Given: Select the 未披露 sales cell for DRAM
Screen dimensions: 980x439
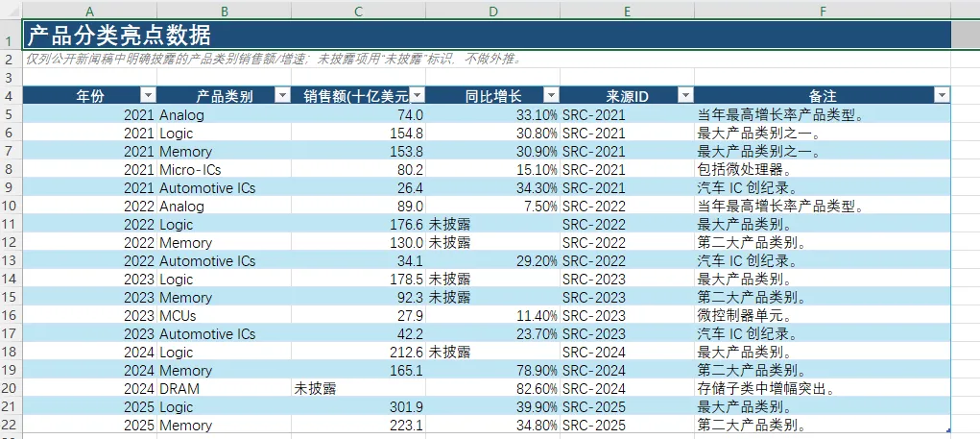Looking at the screenshot, I should coord(358,388).
